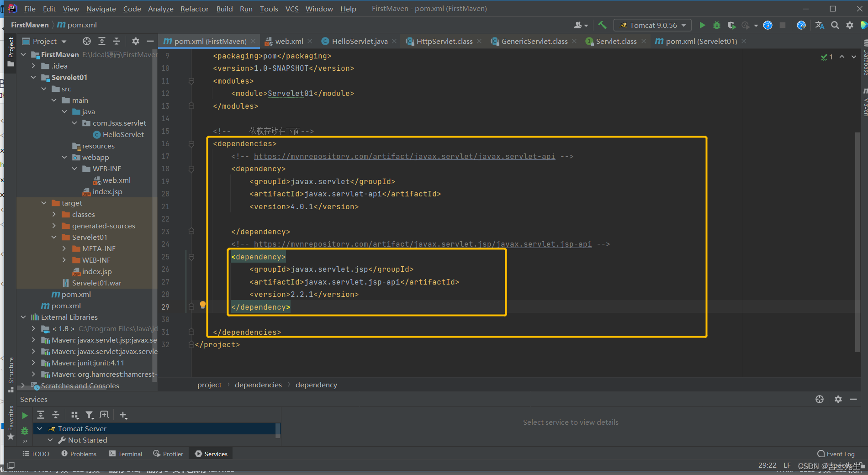Image resolution: width=868 pixels, height=475 pixels.
Task: Switch to the web.xml editor tab
Action: [289, 41]
